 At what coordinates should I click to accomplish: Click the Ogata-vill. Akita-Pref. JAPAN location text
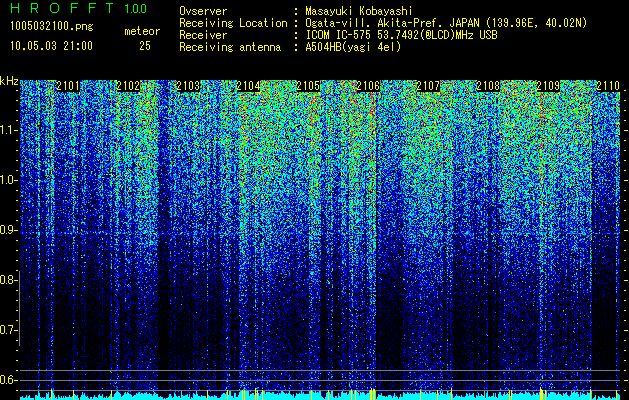point(446,23)
